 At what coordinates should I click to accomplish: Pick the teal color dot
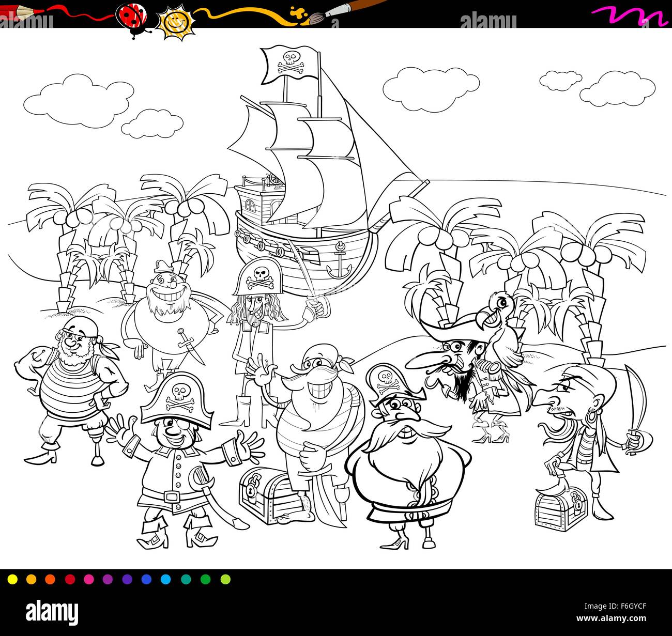tap(186, 579)
